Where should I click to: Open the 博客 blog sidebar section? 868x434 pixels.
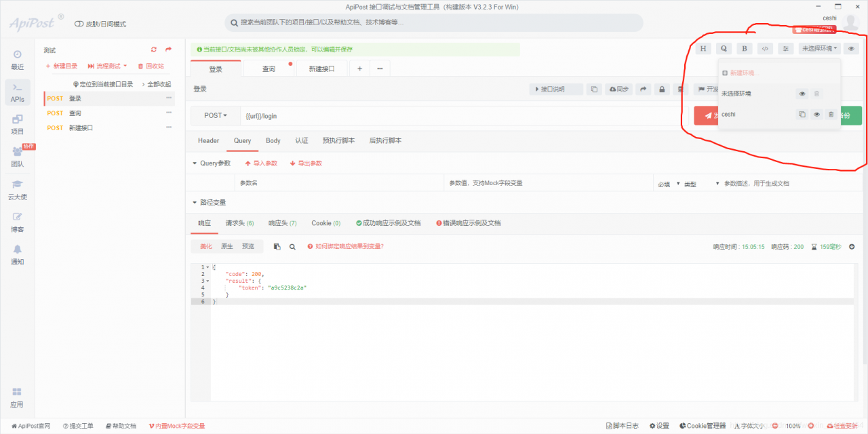[x=17, y=222]
